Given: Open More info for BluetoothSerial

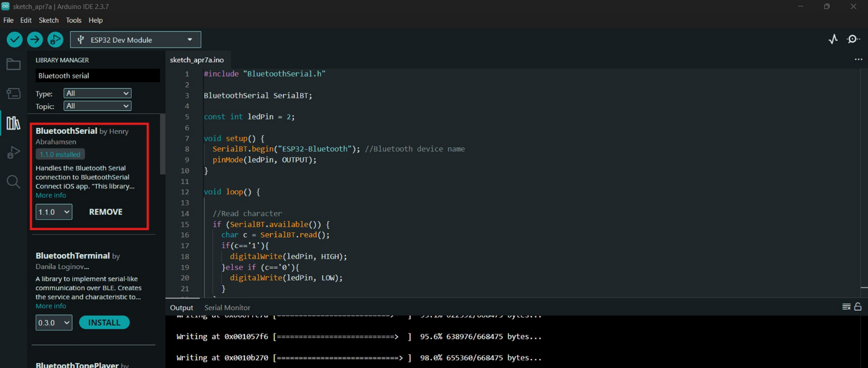Looking at the screenshot, I should (x=51, y=195).
